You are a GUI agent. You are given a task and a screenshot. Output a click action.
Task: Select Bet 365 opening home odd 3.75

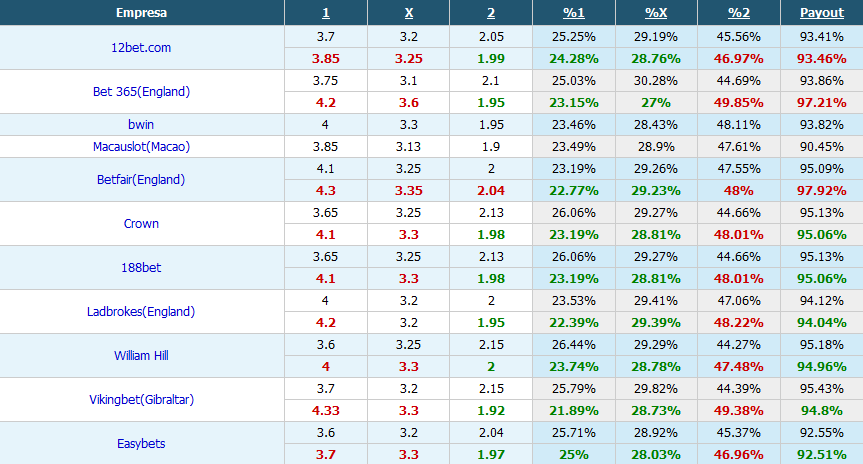click(325, 81)
